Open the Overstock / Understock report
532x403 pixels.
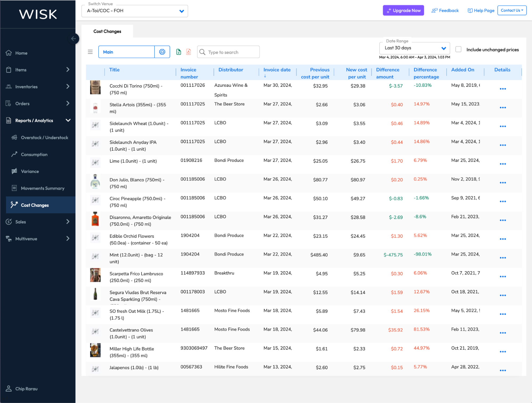pos(45,137)
